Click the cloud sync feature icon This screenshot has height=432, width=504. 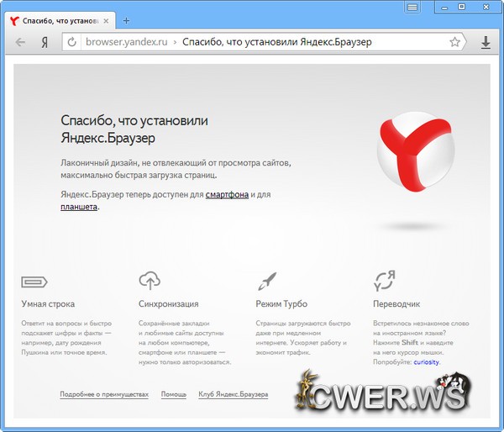tap(150, 281)
